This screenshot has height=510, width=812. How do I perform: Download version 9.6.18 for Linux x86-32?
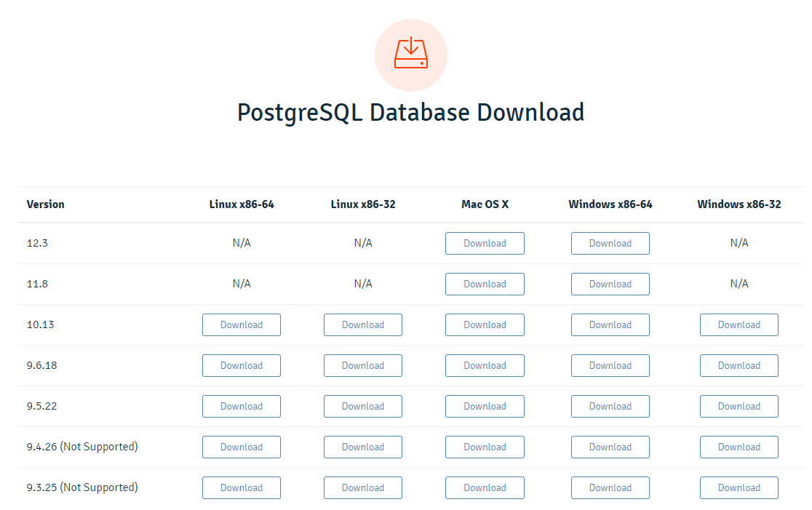363,365
